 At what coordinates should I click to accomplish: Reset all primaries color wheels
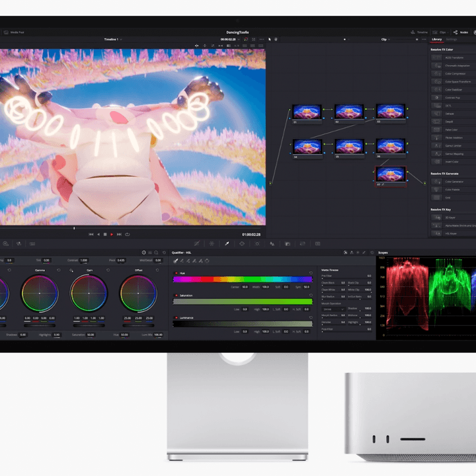click(x=164, y=253)
